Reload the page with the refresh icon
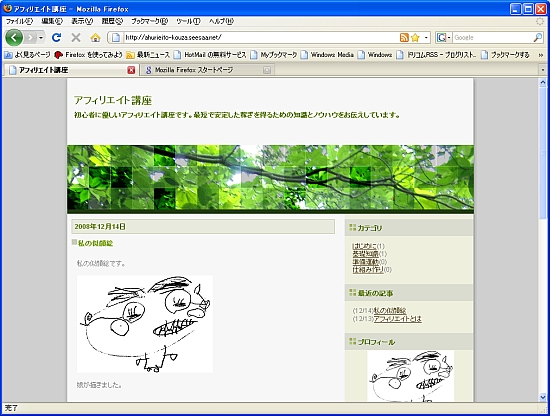This screenshot has width=550, height=416. (x=56, y=37)
